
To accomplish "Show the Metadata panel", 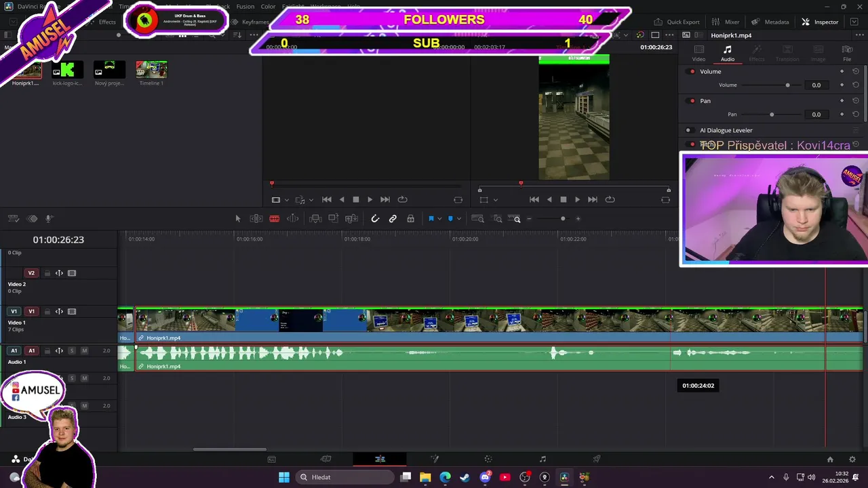I will pos(770,22).
